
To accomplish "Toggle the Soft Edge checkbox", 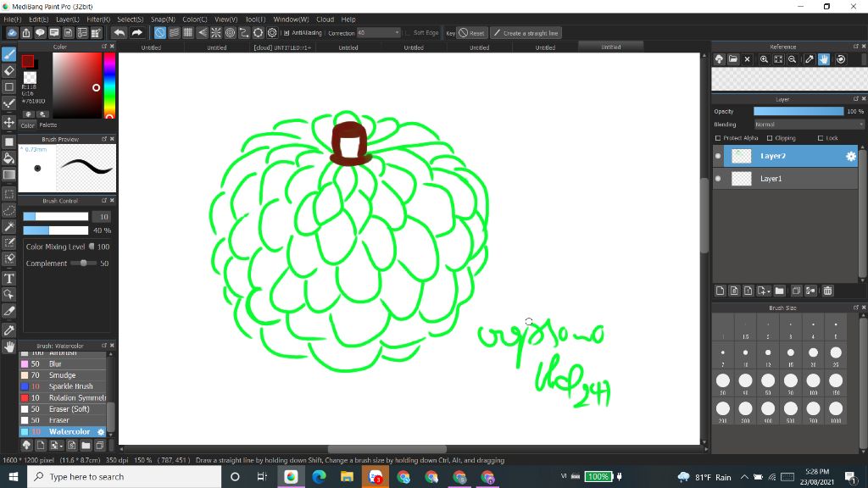I will click(x=408, y=33).
